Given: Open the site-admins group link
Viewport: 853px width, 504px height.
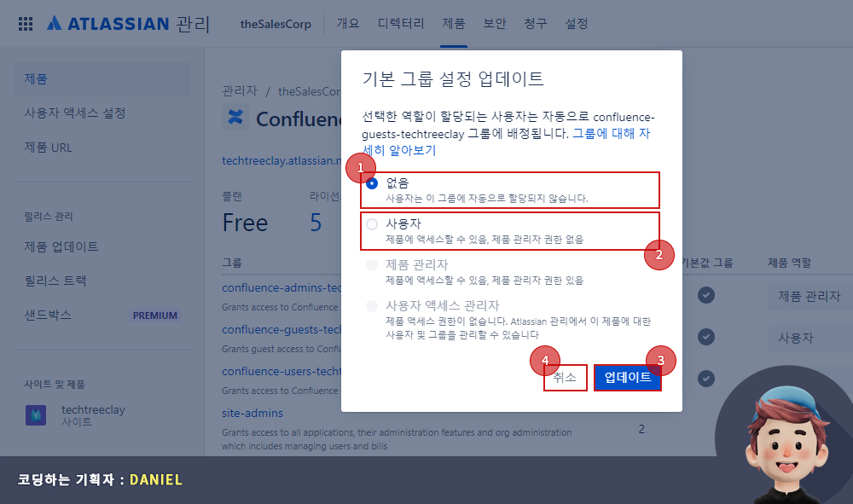Looking at the screenshot, I should pyautogui.click(x=252, y=414).
